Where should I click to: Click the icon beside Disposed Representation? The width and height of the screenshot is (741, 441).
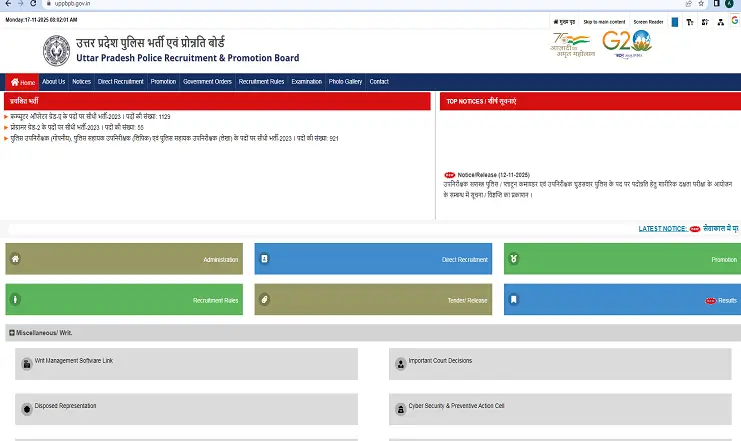tap(27, 409)
